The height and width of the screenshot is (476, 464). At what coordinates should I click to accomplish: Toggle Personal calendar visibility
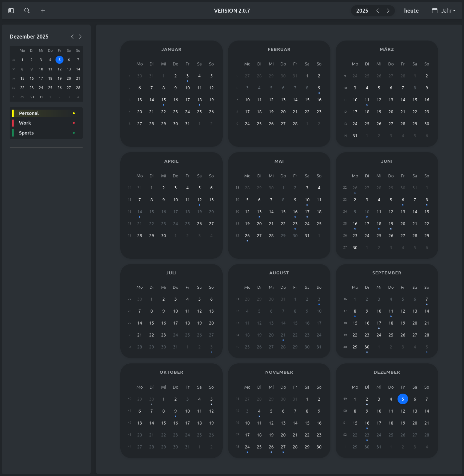pyautogui.click(x=29, y=113)
